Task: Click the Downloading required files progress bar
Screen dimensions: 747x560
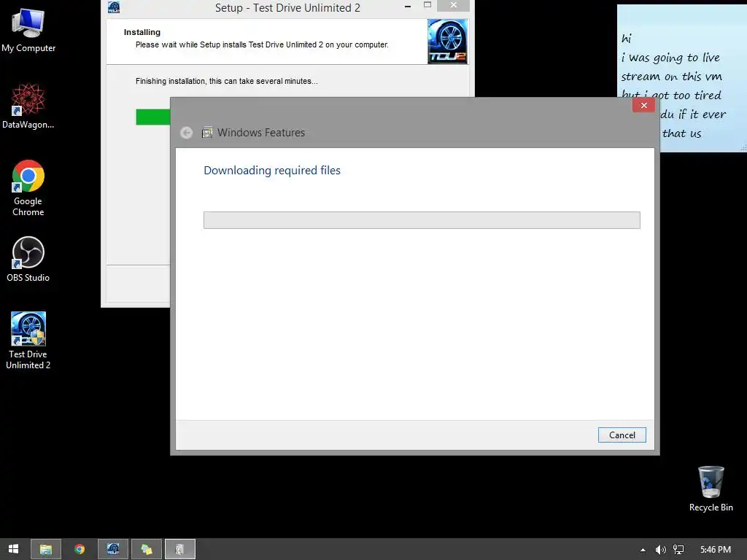Action: click(x=422, y=220)
